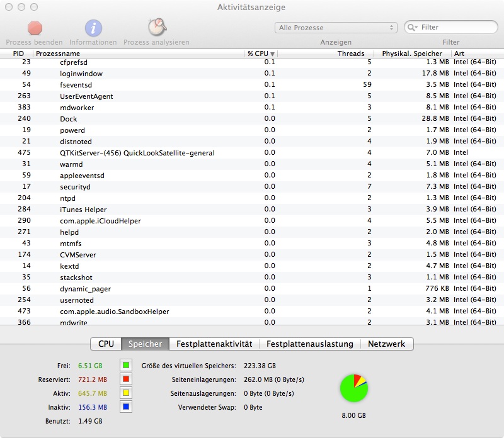Click into the Filter search field
Viewport: 504px width, 438px height.
451,27
